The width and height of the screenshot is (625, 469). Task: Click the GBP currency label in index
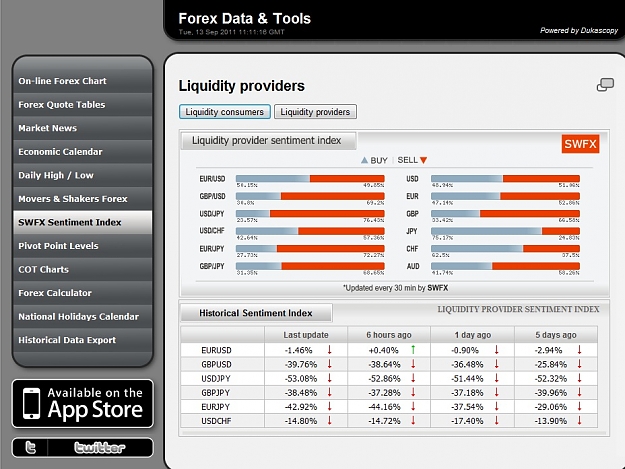(412, 214)
